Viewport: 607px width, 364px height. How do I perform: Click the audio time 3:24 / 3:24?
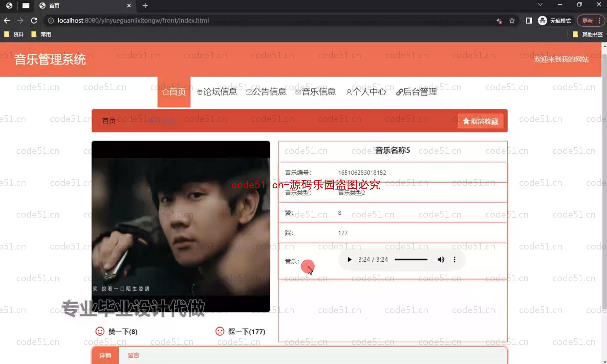coord(373,259)
